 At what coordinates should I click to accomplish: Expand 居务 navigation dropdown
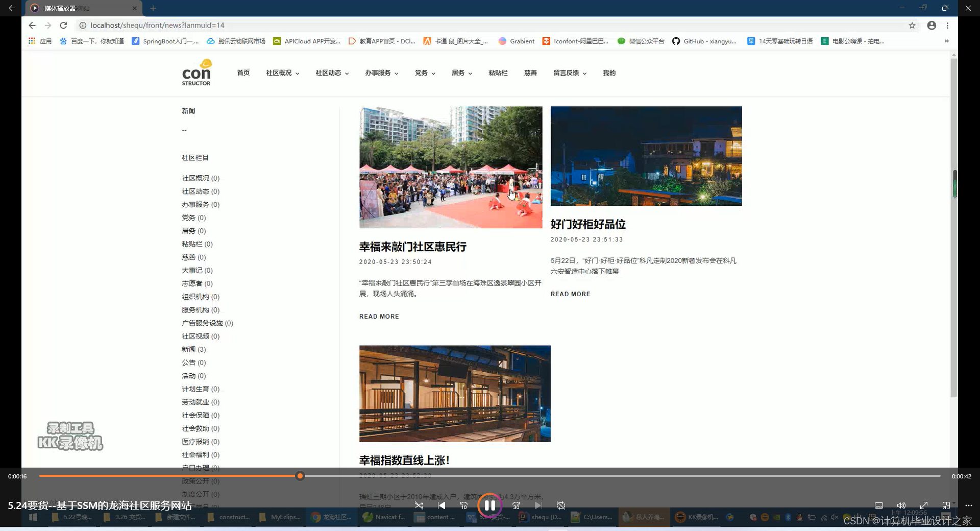click(x=461, y=73)
